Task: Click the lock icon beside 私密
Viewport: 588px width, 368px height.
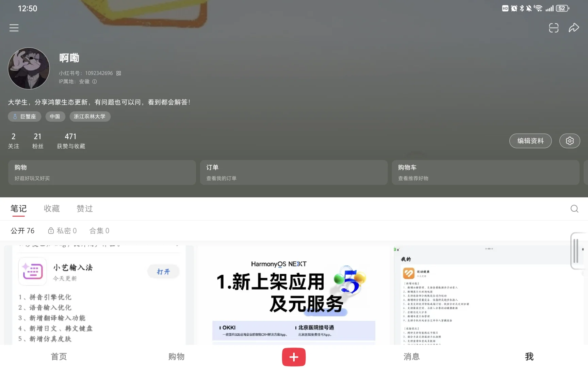Action: point(51,230)
